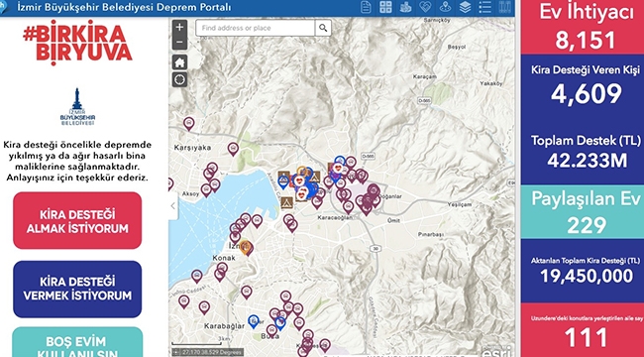
Task: Show the legend list icon
Action: coord(484,7)
